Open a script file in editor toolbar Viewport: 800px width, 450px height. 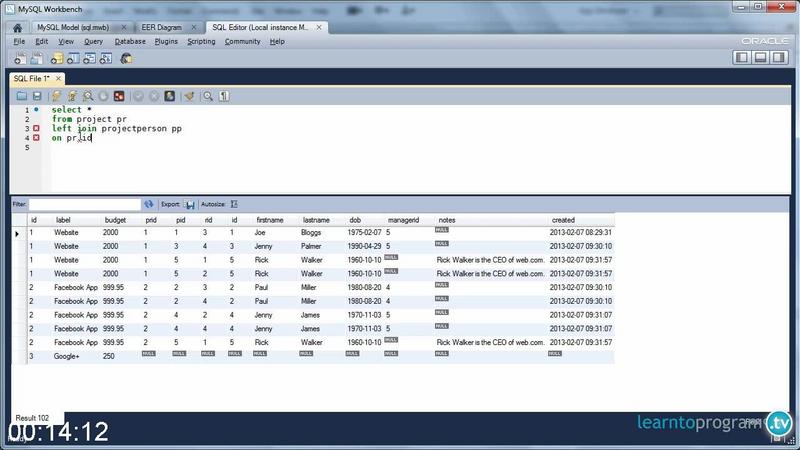tap(21, 96)
